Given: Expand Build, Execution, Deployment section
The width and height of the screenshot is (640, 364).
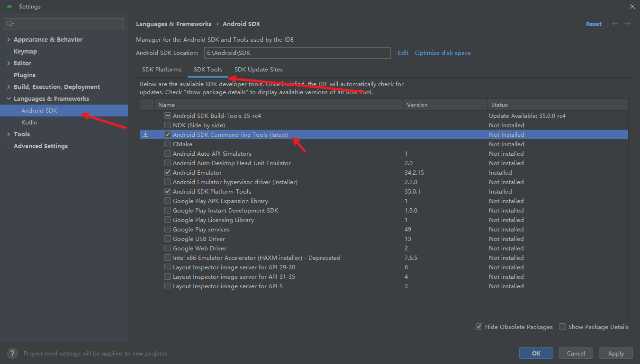Looking at the screenshot, I should point(9,87).
